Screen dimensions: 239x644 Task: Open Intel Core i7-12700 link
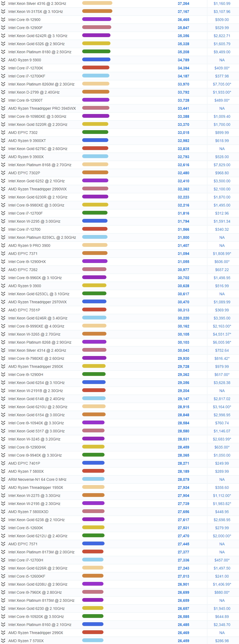point(24,229)
